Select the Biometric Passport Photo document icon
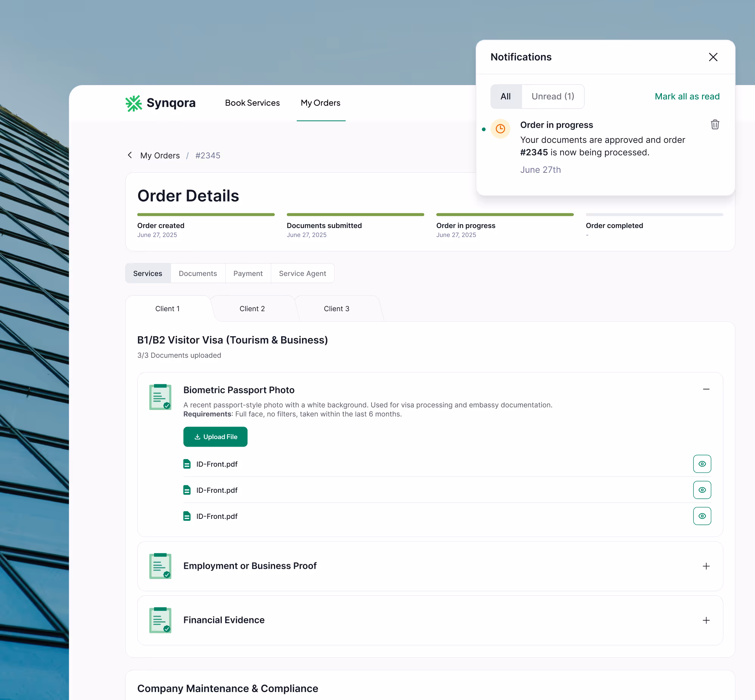Image resolution: width=755 pixels, height=700 pixels. tap(160, 397)
